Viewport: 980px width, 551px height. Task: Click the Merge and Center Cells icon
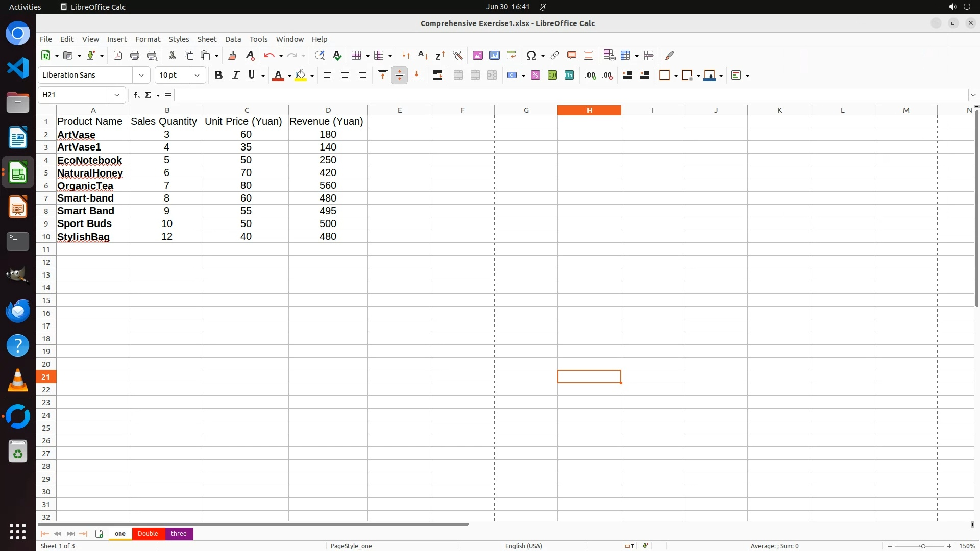tap(458, 76)
